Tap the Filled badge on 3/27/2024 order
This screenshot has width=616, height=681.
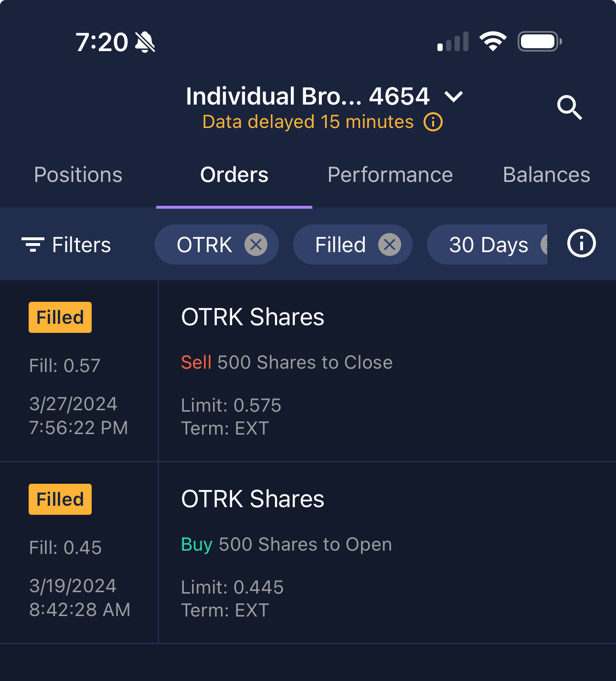point(60,318)
